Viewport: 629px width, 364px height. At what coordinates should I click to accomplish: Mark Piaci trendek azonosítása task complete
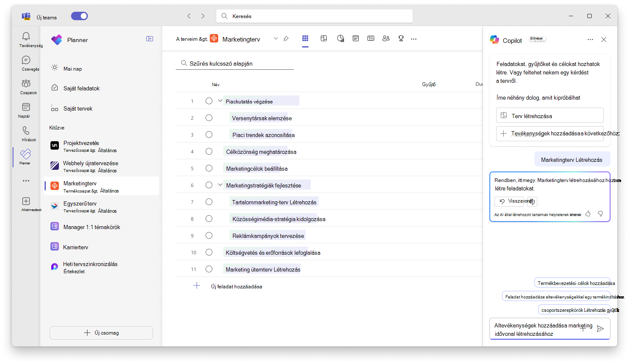pos(209,135)
